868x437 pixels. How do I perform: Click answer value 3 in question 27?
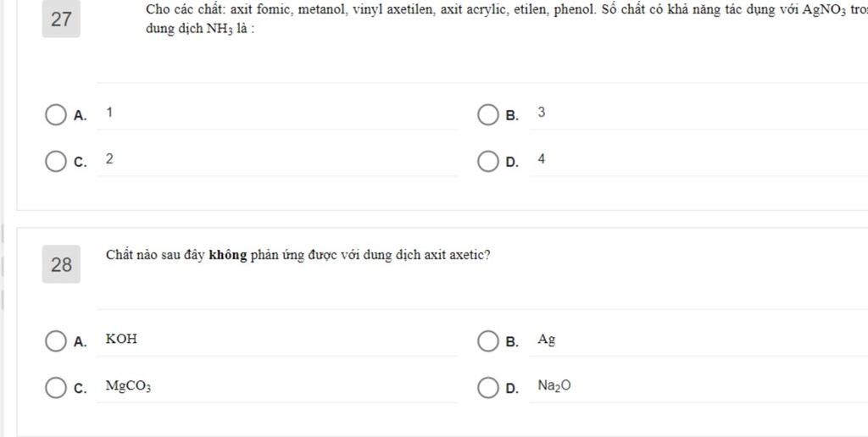[542, 113]
